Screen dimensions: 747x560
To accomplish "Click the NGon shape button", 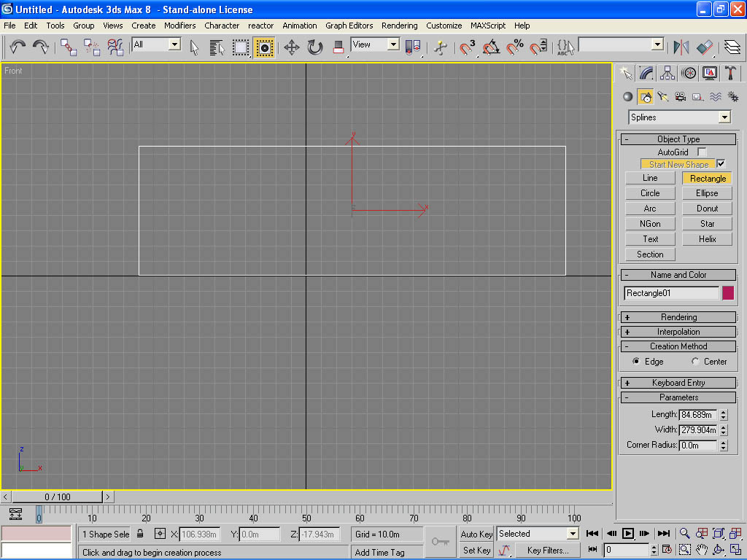I will pos(650,224).
